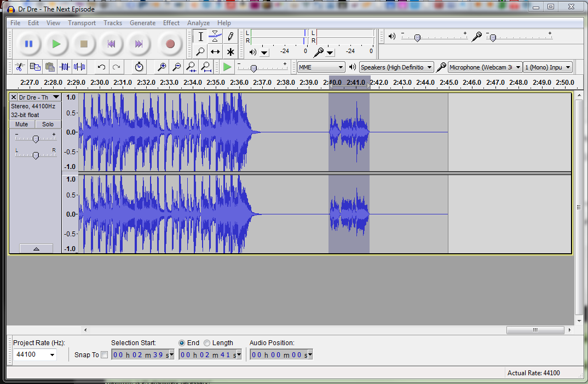Screen dimensions: 588x384
Task: Open the Sync-Lock tracks clock icon
Action: click(139, 67)
